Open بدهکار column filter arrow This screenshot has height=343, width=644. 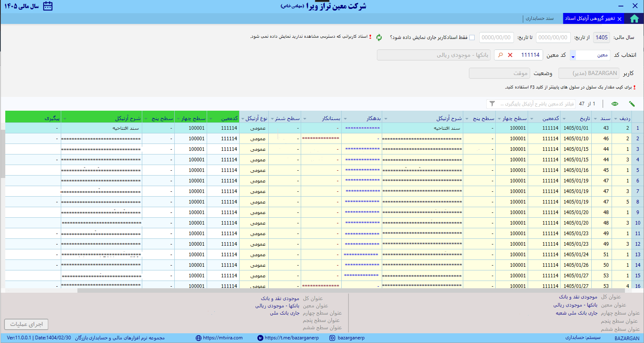[x=345, y=119]
